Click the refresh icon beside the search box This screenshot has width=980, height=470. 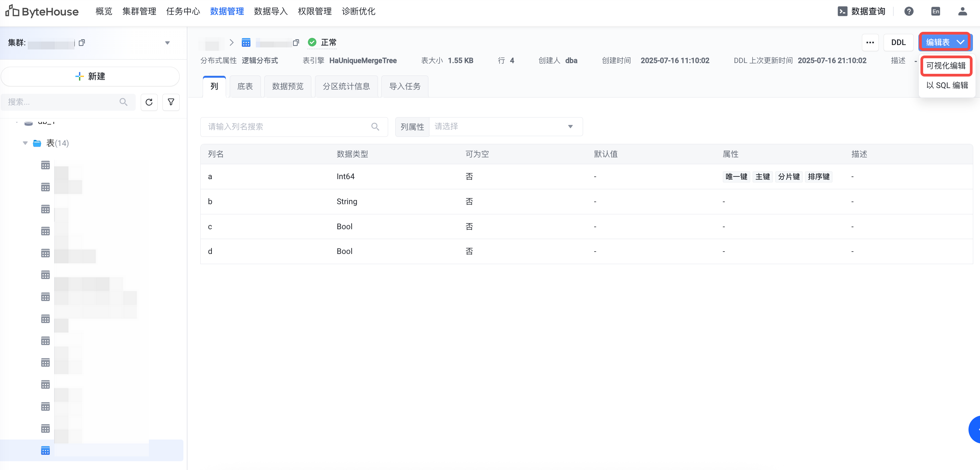[x=149, y=102]
